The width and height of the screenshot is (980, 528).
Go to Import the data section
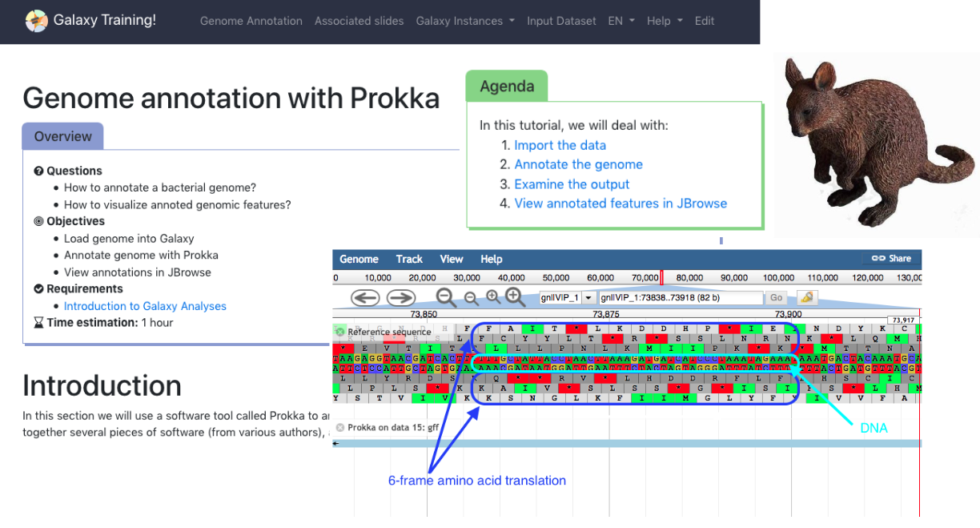(x=560, y=145)
